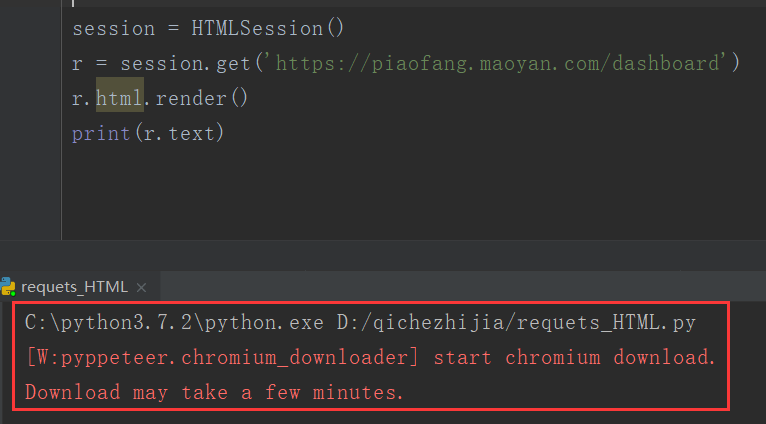Place cursor on the HTMLSession() call

(268, 28)
